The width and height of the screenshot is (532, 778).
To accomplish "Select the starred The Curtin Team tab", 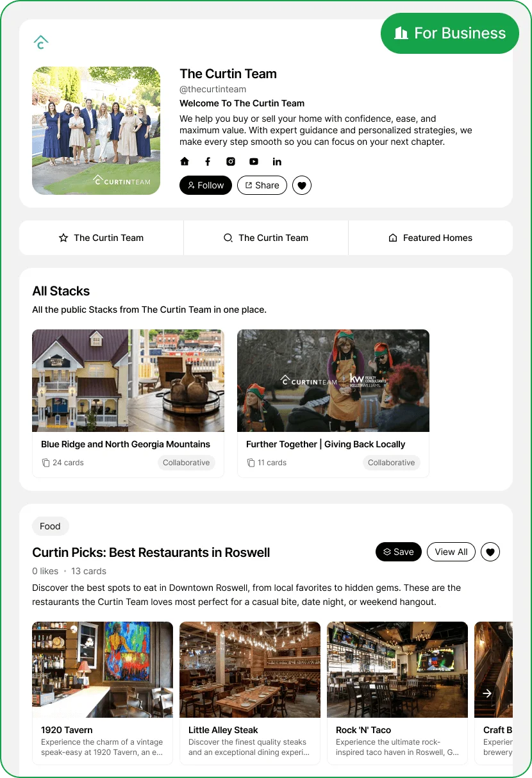I will [101, 238].
